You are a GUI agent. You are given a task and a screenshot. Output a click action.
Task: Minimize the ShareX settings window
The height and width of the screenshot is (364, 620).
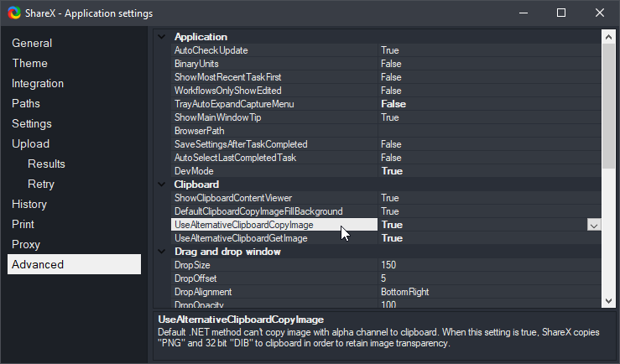click(x=524, y=13)
